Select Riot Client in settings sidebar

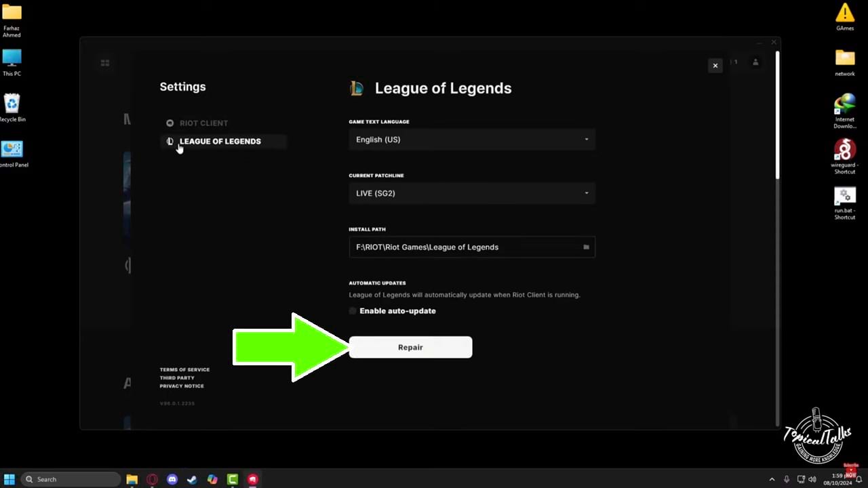pos(203,123)
